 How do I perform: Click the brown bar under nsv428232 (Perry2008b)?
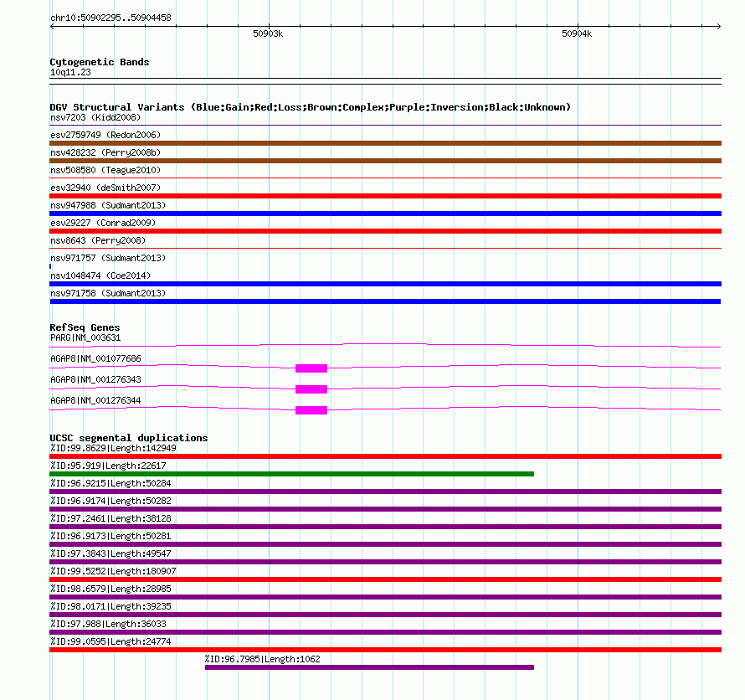coord(385,161)
